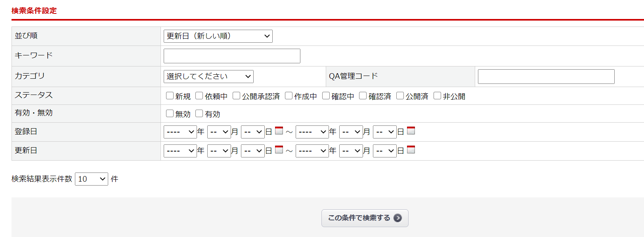Open calendar for 登録日 end date

tap(411, 131)
